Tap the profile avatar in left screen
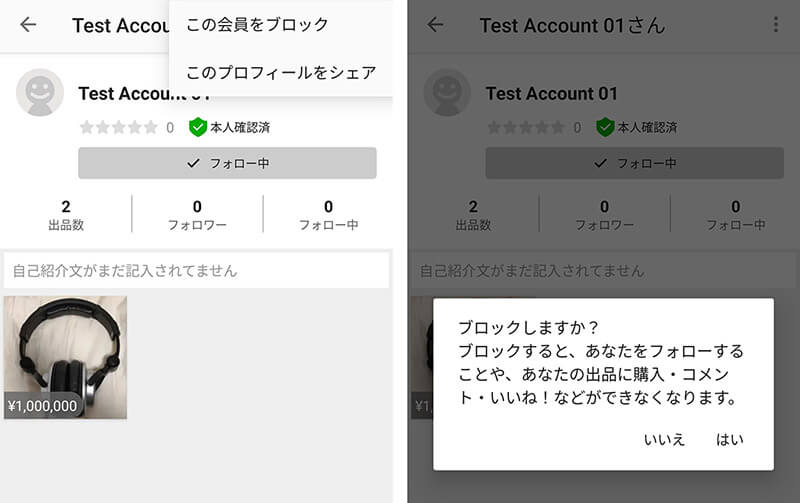The width and height of the screenshot is (800, 503). point(40,93)
